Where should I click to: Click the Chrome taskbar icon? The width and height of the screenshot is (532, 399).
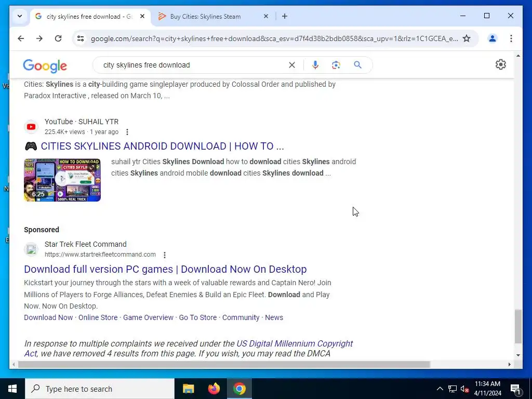(x=239, y=389)
